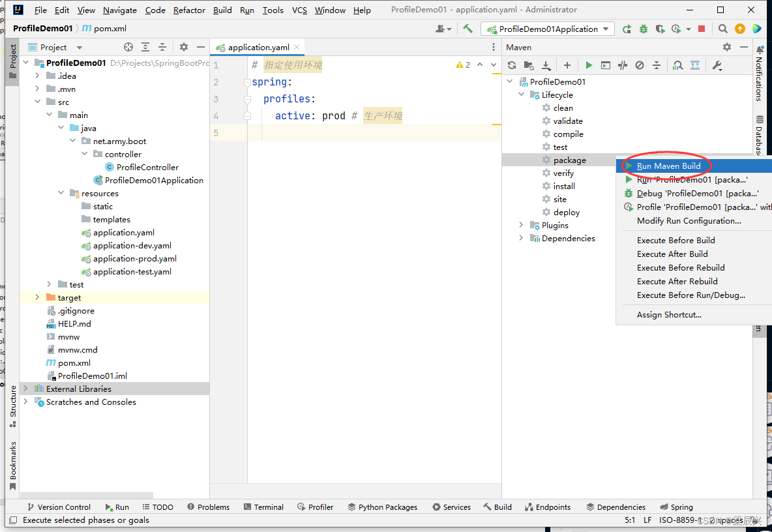Open the Problems tool window
The height and width of the screenshot is (532, 772).
click(x=208, y=507)
